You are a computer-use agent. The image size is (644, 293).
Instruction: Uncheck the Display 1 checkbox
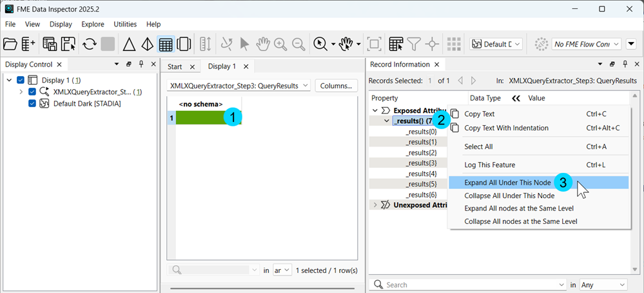pos(21,80)
